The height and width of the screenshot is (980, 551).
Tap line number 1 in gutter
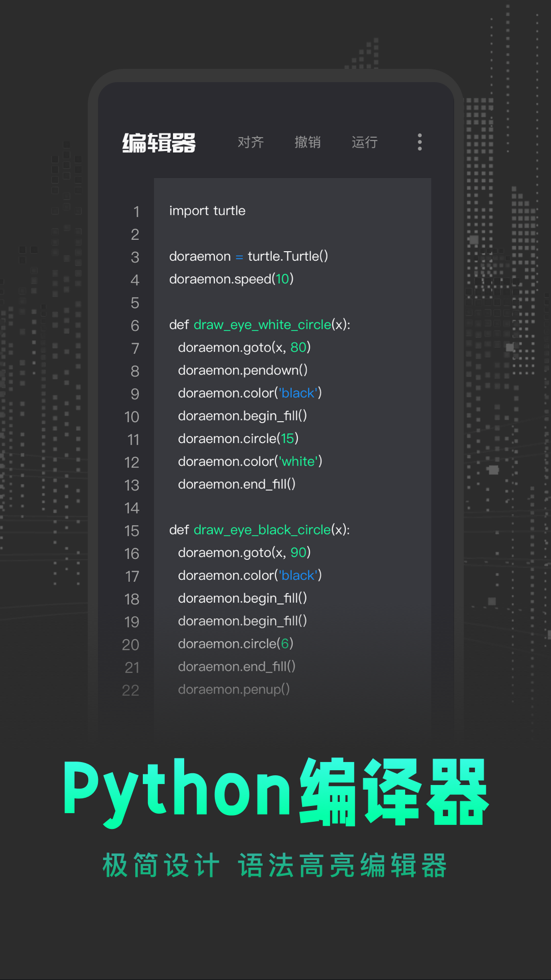click(136, 211)
